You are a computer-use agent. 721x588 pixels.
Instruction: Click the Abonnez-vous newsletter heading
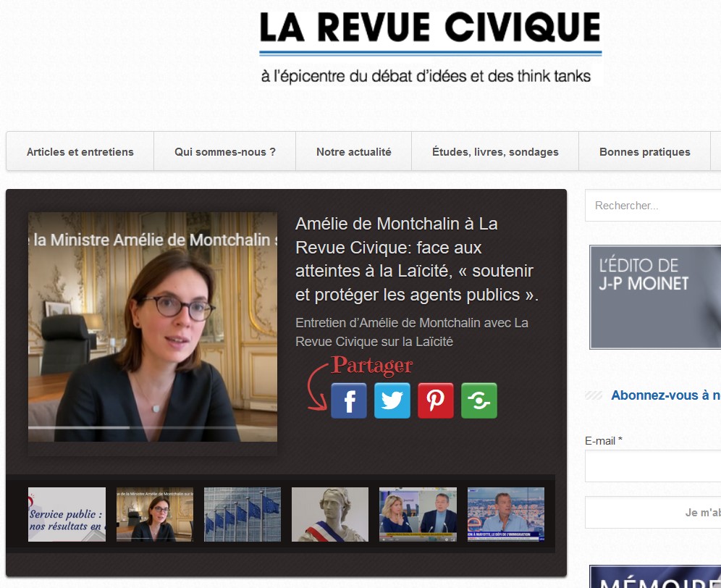point(666,395)
